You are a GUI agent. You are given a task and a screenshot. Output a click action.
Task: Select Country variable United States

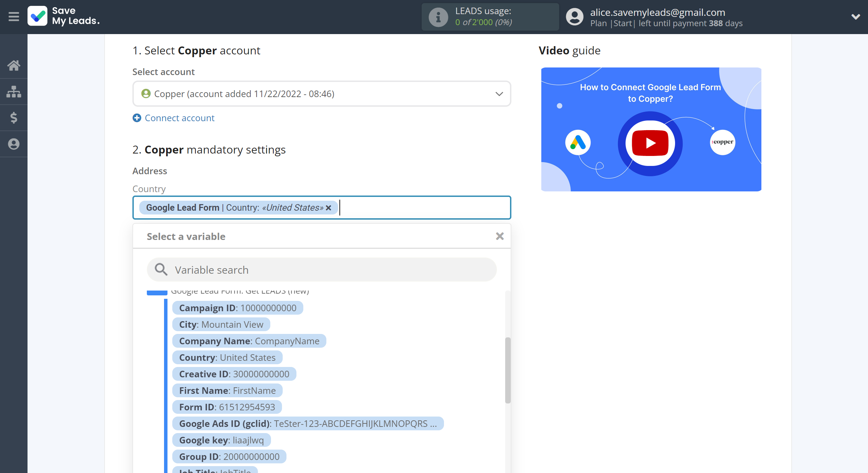[226, 357]
